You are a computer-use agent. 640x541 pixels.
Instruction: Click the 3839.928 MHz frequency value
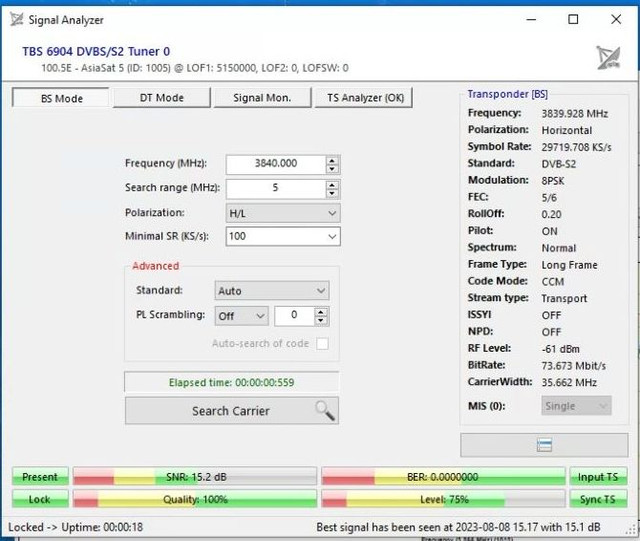(x=575, y=114)
